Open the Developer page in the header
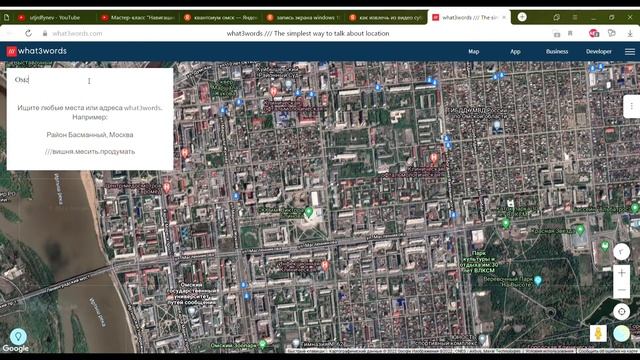640x360 pixels. (599, 51)
